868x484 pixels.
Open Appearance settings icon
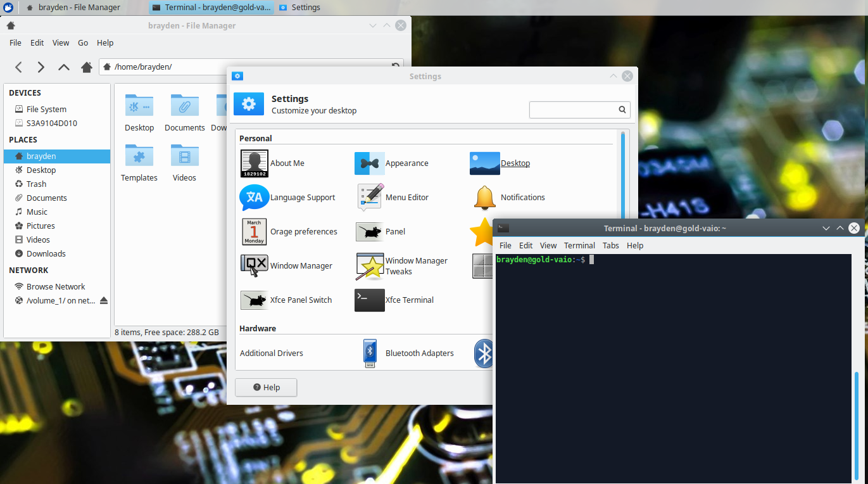click(x=370, y=163)
